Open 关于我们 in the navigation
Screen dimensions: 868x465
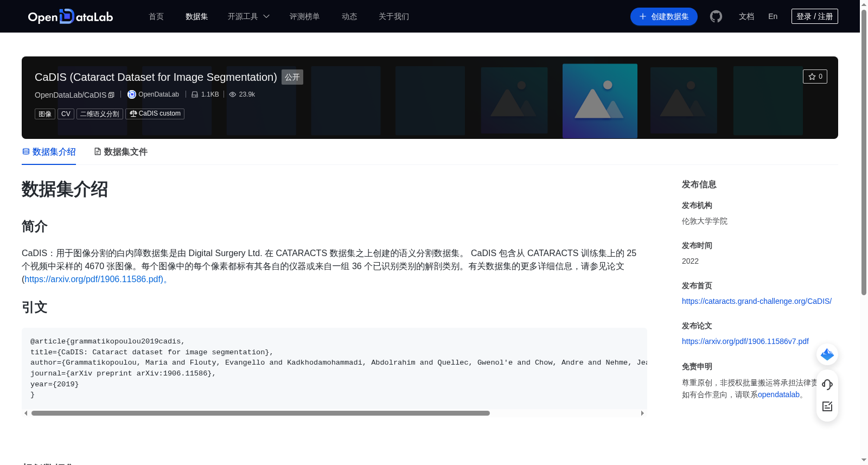click(x=394, y=17)
